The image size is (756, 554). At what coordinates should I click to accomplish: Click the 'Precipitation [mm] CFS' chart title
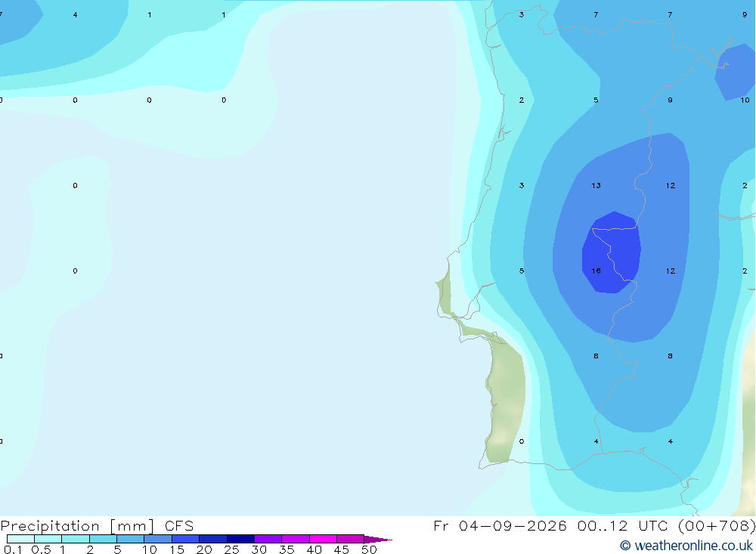[97, 525]
